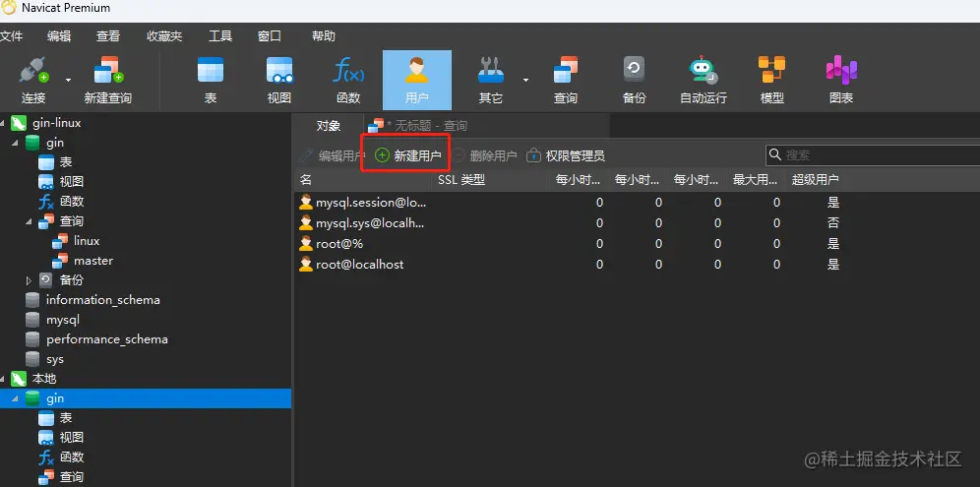Sort by the 超级用户 column header
This screenshot has height=487, width=980.
(815, 180)
